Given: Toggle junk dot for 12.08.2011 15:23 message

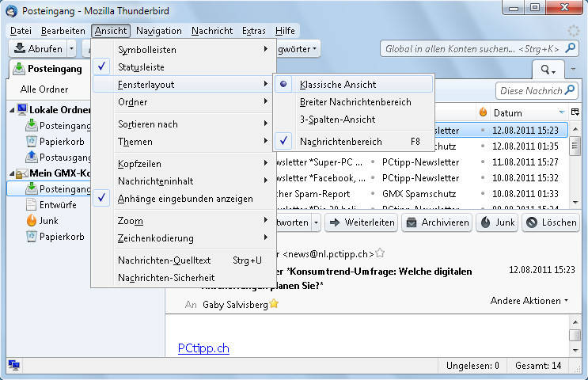Looking at the screenshot, I should (x=483, y=130).
